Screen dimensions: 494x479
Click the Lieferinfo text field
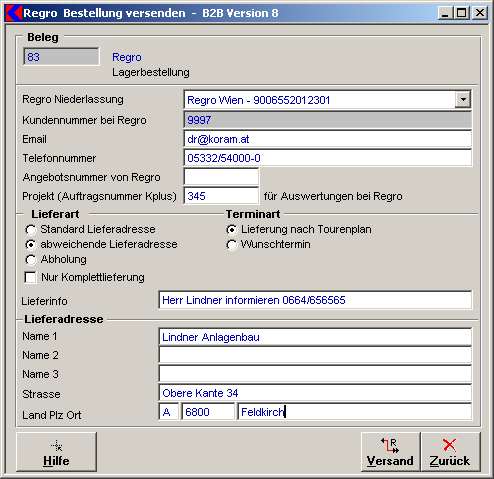pos(315,300)
